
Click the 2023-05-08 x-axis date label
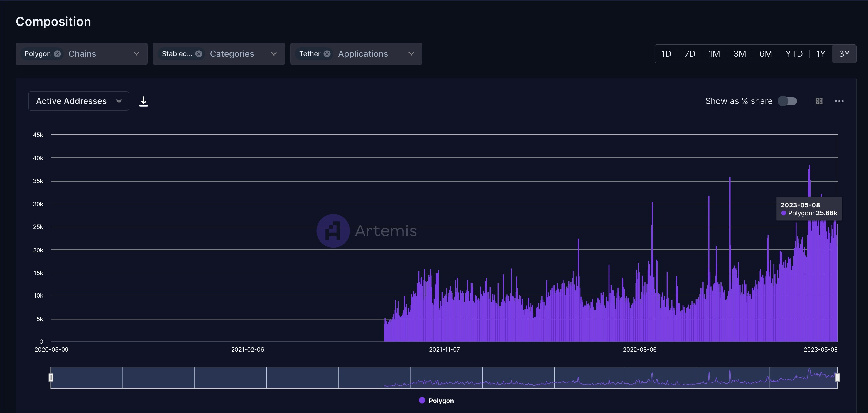820,350
